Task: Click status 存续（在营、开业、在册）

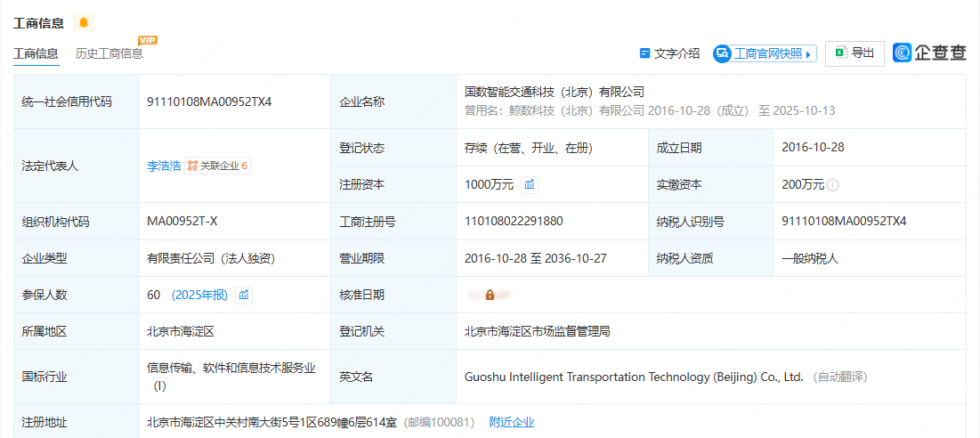Action: tap(529, 148)
